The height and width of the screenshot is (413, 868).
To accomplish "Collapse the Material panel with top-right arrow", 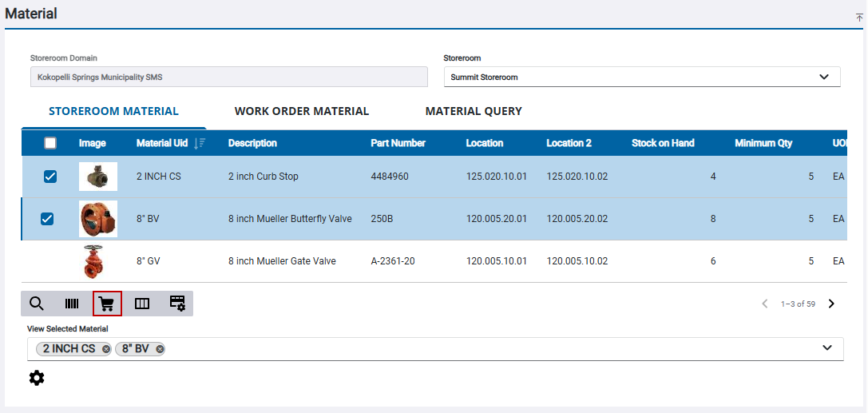I will pyautogui.click(x=859, y=17).
